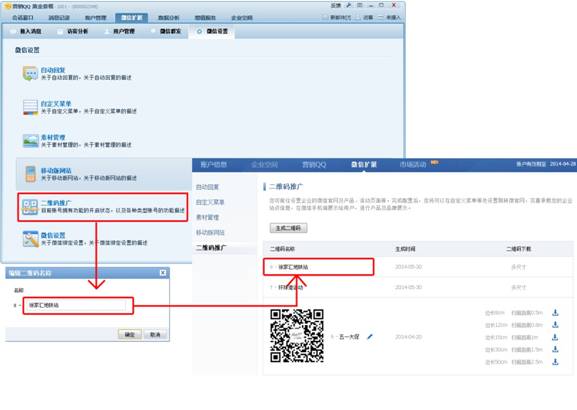Viewport: 577px width, 410px height.
Task: Open the wrench settings icon in title bar
Action: point(349,5)
